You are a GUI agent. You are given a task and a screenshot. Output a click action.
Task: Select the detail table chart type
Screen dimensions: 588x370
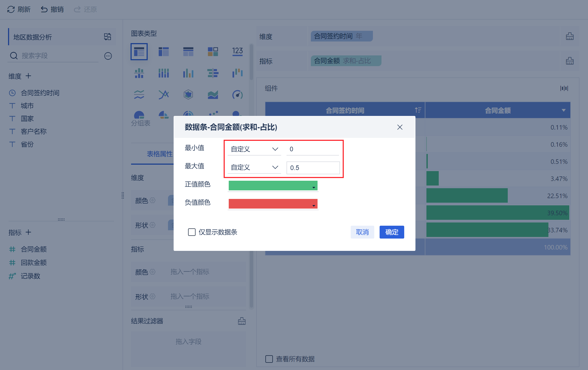point(188,51)
